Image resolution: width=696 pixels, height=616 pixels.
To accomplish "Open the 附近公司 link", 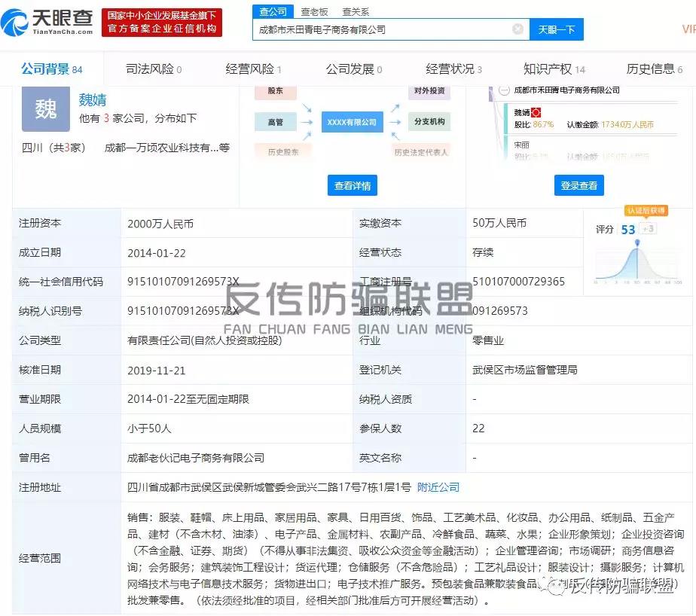I will coord(438,488).
